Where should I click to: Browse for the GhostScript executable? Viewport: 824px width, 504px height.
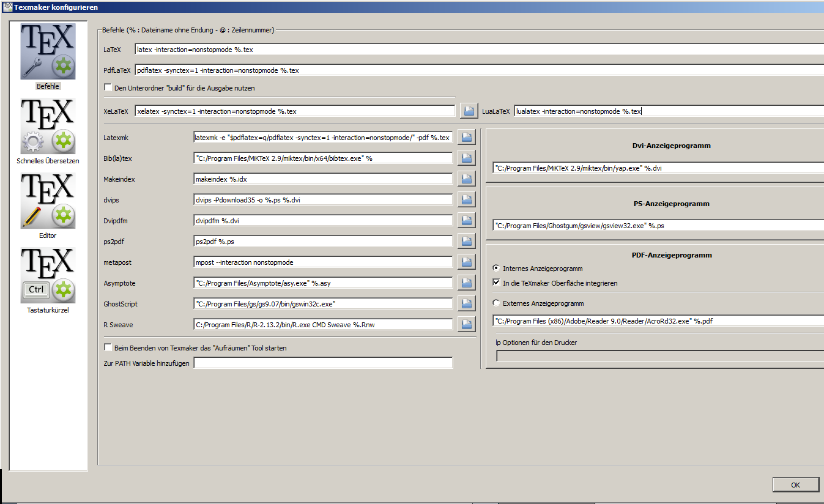pos(467,303)
